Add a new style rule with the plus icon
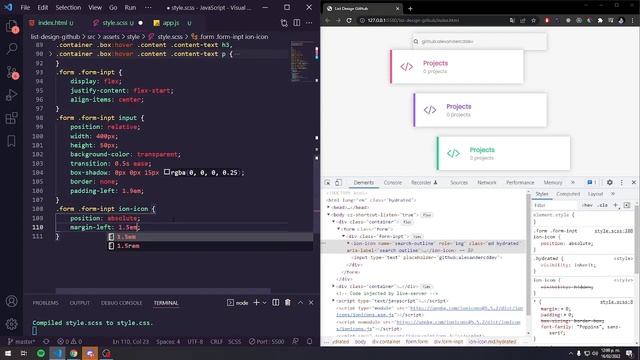The height and width of the screenshot is (360, 640). (616, 205)
